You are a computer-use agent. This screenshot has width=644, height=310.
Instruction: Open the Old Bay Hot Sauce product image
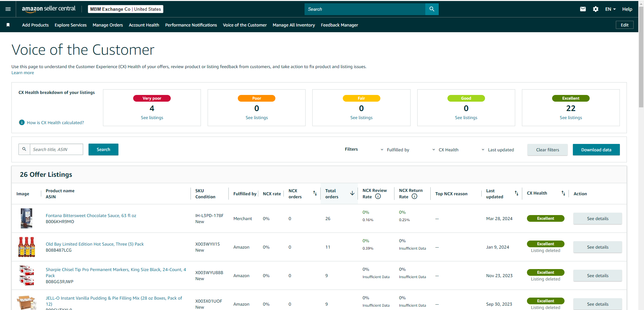coord(26,247)
